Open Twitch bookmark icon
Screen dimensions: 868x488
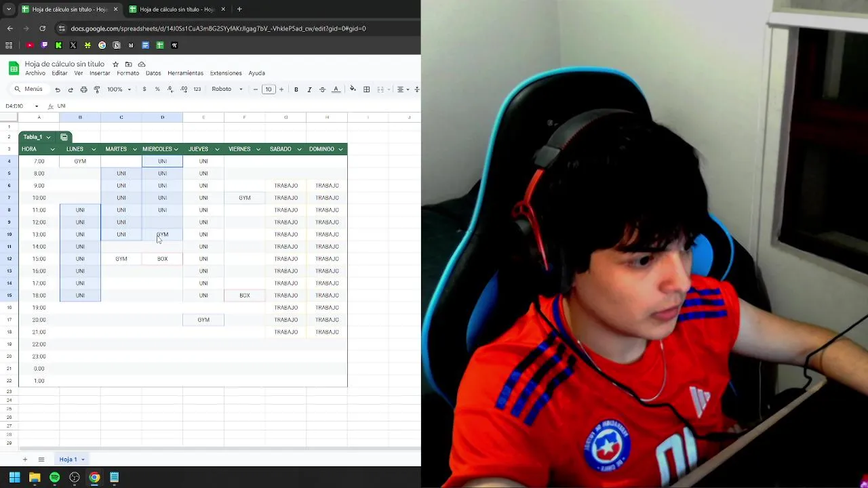pyautogui.click(x=44, y=45)
